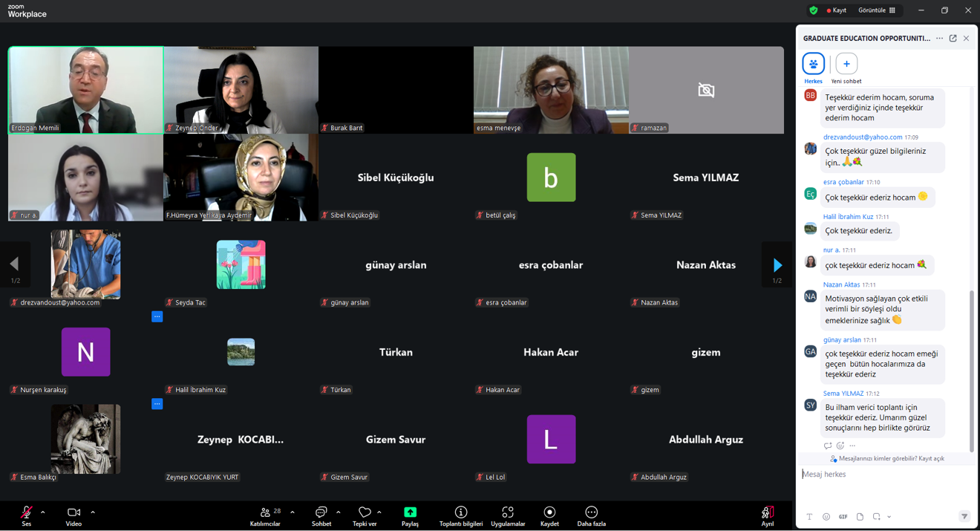This screenshot has height=531, width=980.
Task: Open the Görüntüle view menu
Action: coord(877,10)
